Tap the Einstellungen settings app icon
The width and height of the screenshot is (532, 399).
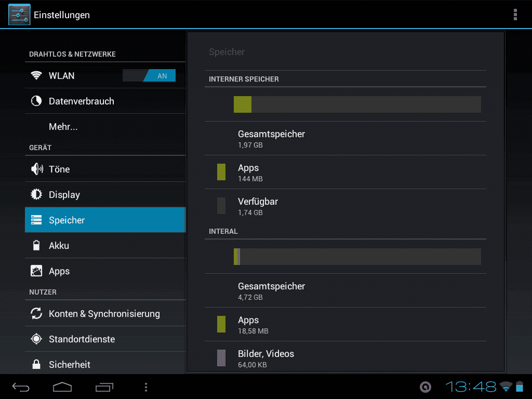click(x=19, y=15)
